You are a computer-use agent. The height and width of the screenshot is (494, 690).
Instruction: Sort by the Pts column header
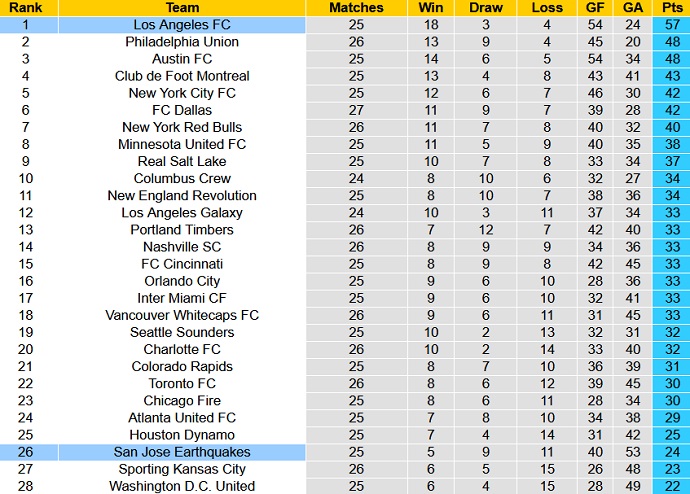pos(671,8)
